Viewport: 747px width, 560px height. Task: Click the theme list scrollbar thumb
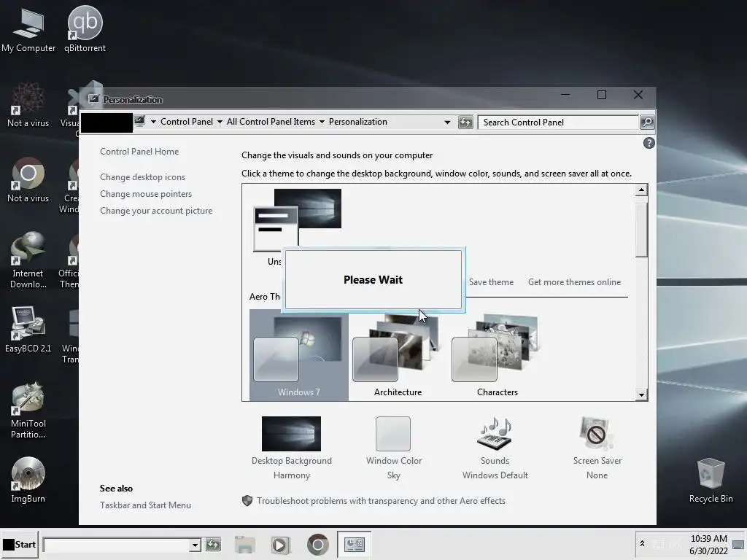coord(641,230)
